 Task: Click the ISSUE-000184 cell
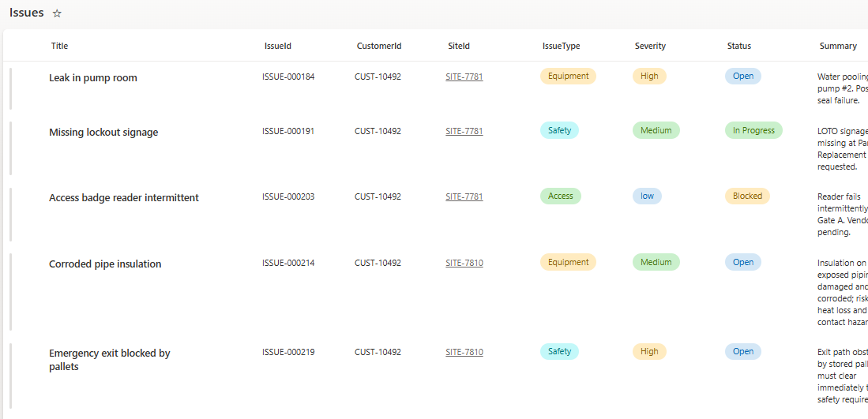pyautogui.click(x=288, y=77)
